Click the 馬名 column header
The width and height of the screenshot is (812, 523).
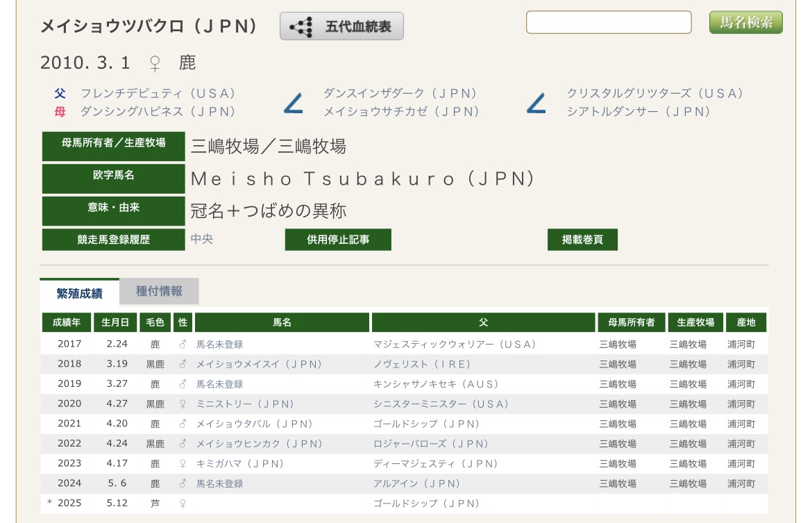pos(282,322)
